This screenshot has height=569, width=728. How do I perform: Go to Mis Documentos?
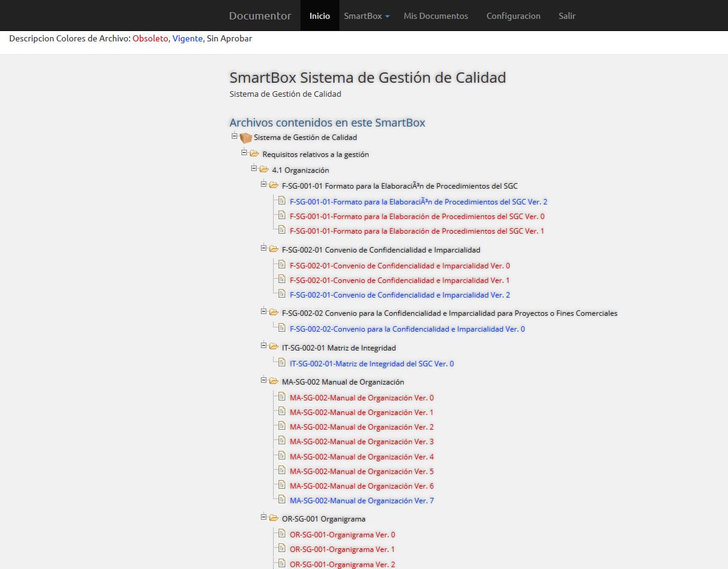(x=435, y=16)
